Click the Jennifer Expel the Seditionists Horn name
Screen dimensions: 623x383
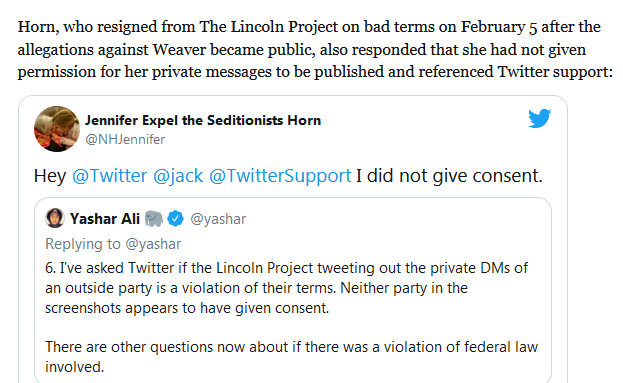click(203, 120)
